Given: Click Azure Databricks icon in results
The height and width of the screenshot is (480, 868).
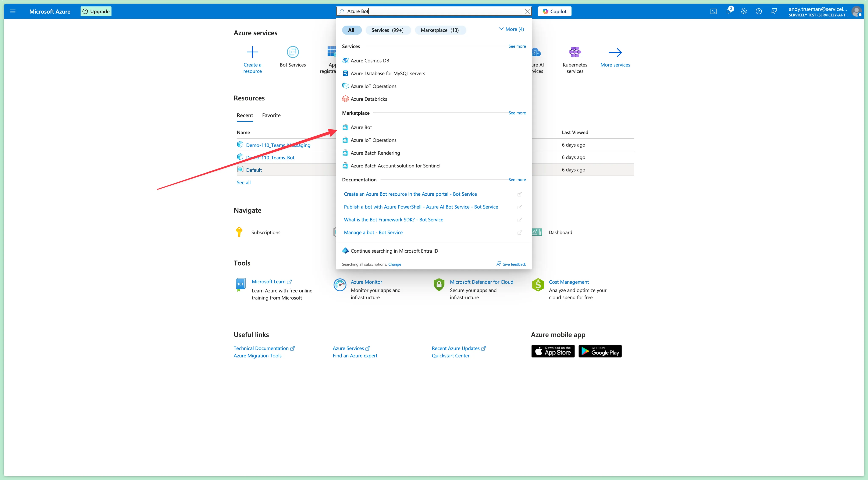Looking at the screenshot, I should click(x=345, y=99).
